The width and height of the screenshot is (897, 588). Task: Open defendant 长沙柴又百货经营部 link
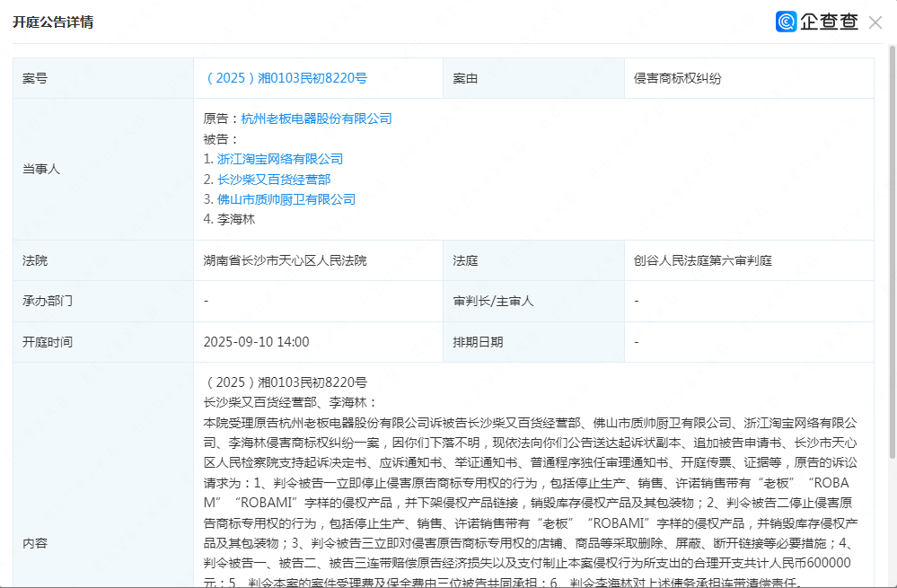(274, 180)
